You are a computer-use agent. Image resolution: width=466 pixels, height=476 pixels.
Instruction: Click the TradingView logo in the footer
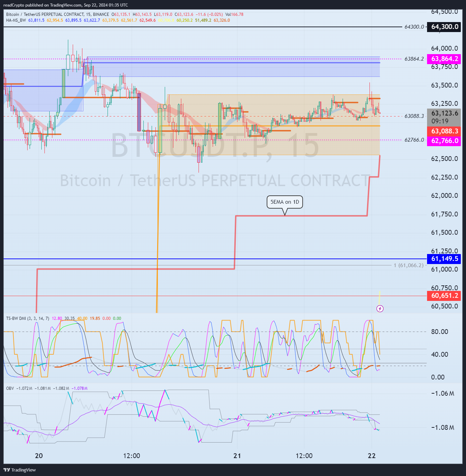[20, 470]
